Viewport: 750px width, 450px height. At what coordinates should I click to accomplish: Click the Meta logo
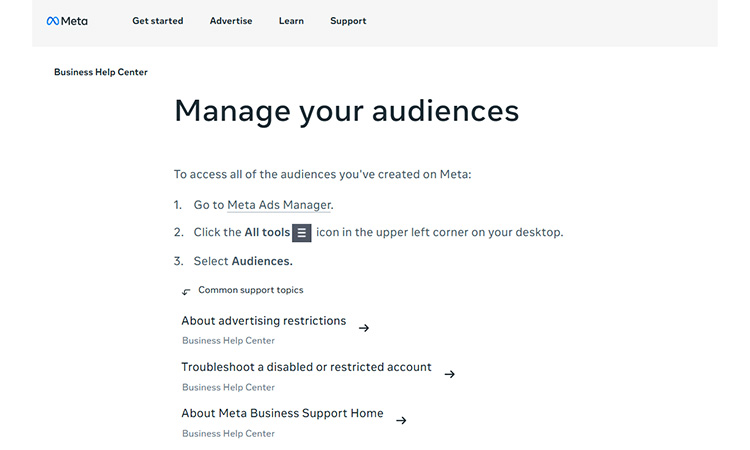67,21
